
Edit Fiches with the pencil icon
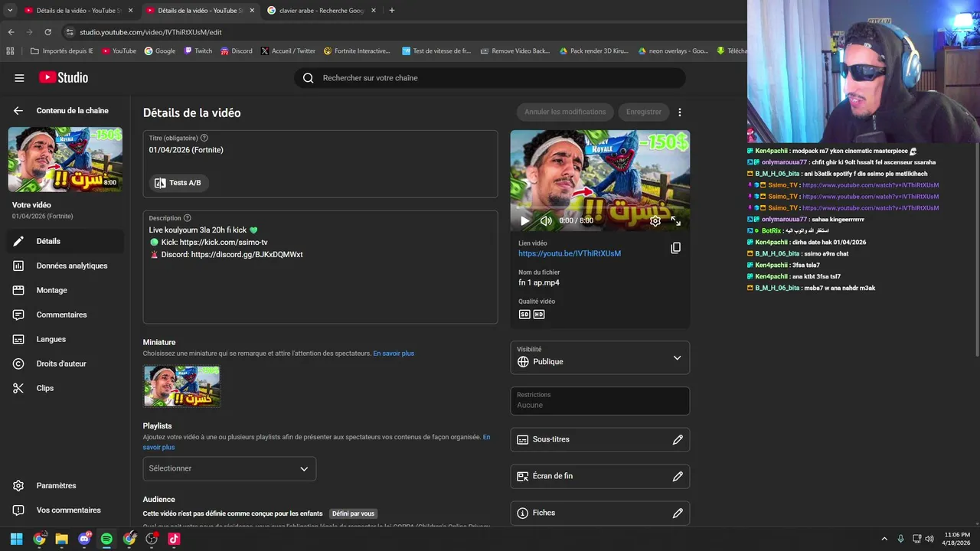pos(678,513)
